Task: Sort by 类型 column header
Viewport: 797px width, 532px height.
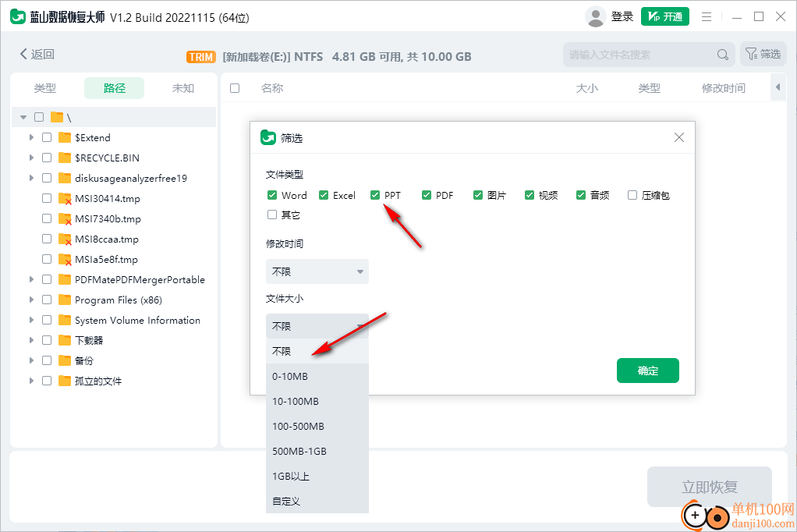Action: [x=649, y=88]
